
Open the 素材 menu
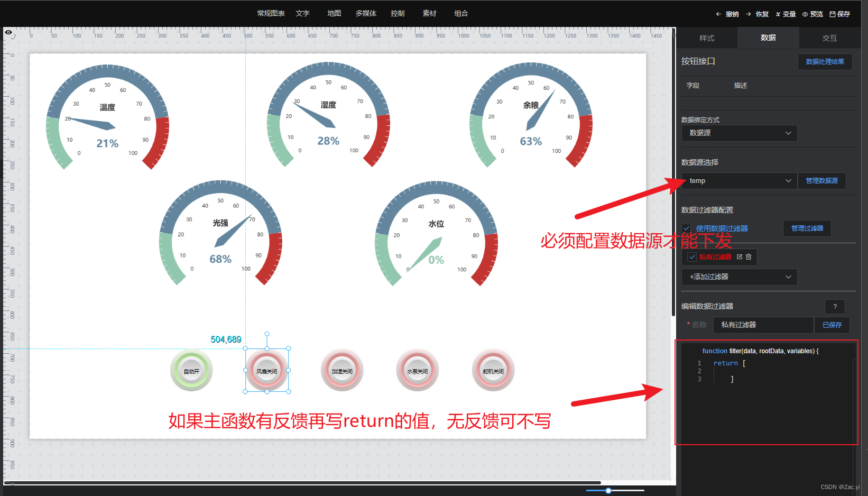coord(429,13)
